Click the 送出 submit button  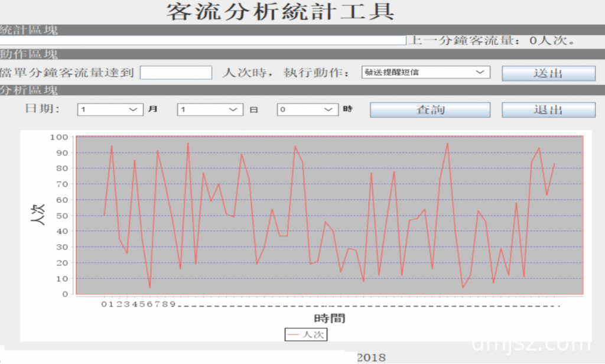click(x=548, y=73)
